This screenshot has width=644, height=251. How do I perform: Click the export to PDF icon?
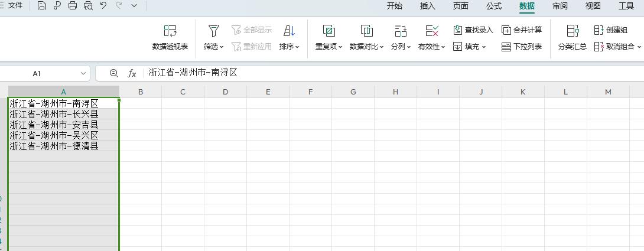pos(57,6)
